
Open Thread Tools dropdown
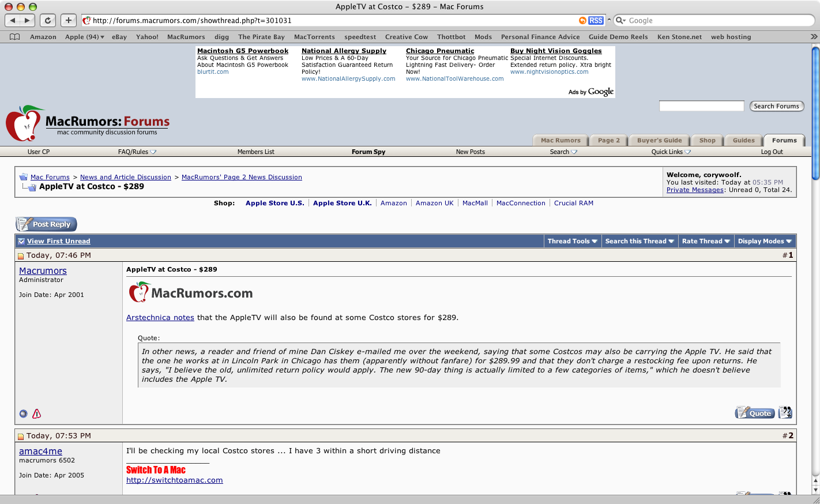pyautogui.click(x=572, y=241)
